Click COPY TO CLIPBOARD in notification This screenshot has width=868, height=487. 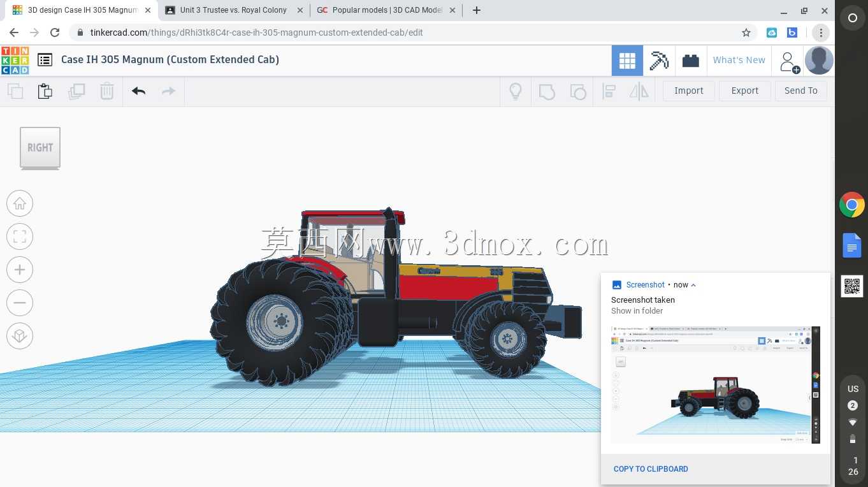click(651, 469)
